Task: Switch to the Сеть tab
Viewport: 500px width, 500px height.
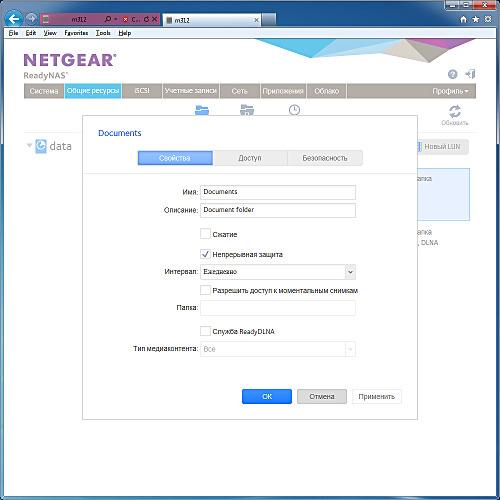Action: [x=240, y=91]
